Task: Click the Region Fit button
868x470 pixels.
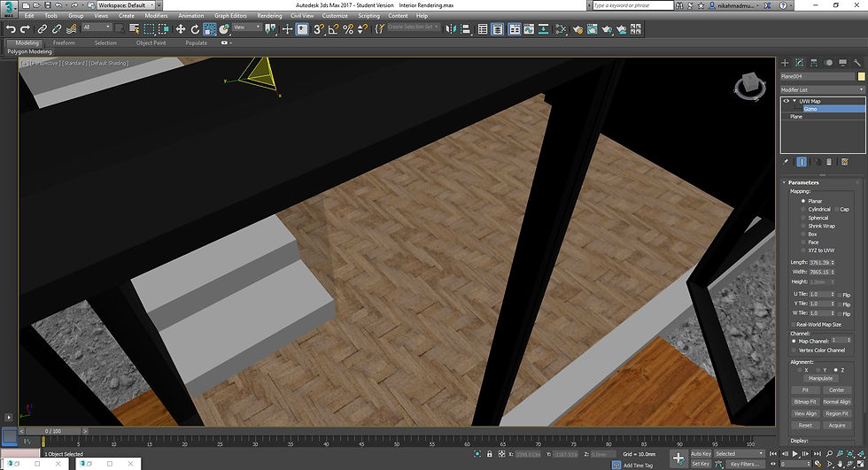Action: 837,413
